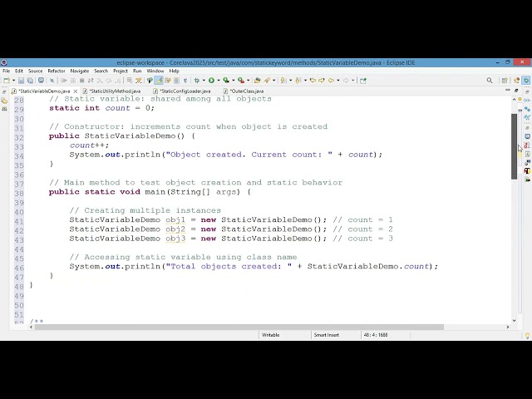Screen dimensions: 532x399
Task: Open the Source menu
Action: [x=35, y=71]
